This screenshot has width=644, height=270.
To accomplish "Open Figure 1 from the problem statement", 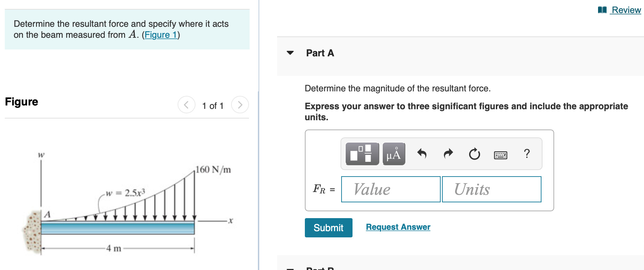I will point(160,34).
